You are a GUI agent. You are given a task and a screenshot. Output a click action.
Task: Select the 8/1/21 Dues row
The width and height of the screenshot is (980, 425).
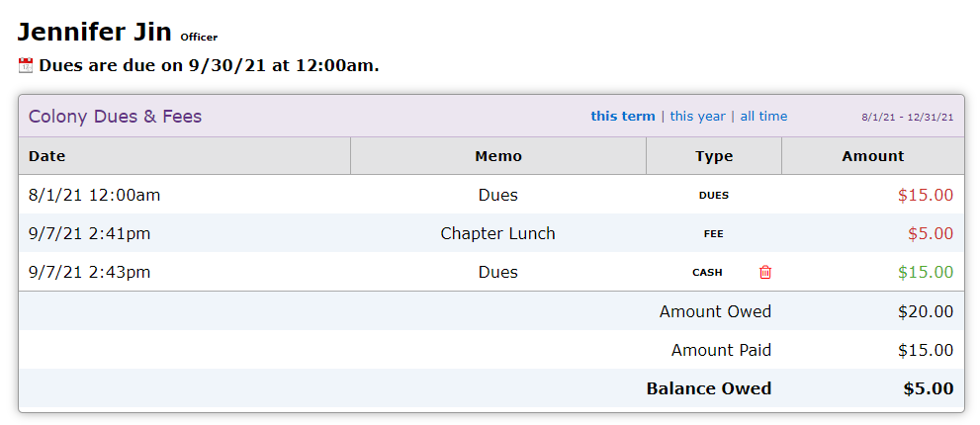coord(491,195)
